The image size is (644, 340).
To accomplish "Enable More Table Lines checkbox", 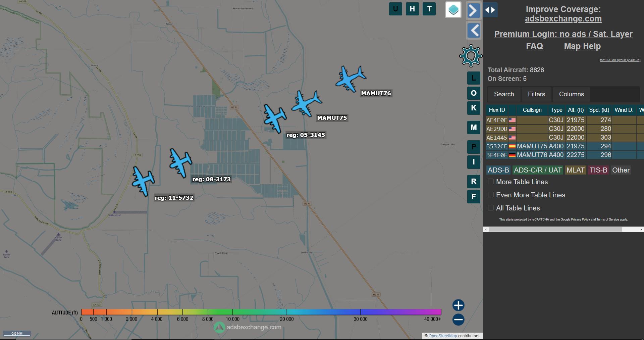I will coord(491,182).
